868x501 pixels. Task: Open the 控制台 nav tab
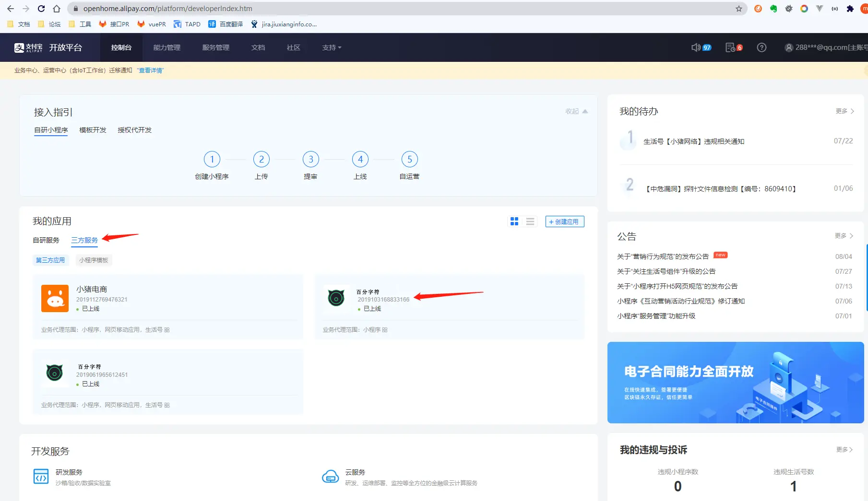coord(121,47)
